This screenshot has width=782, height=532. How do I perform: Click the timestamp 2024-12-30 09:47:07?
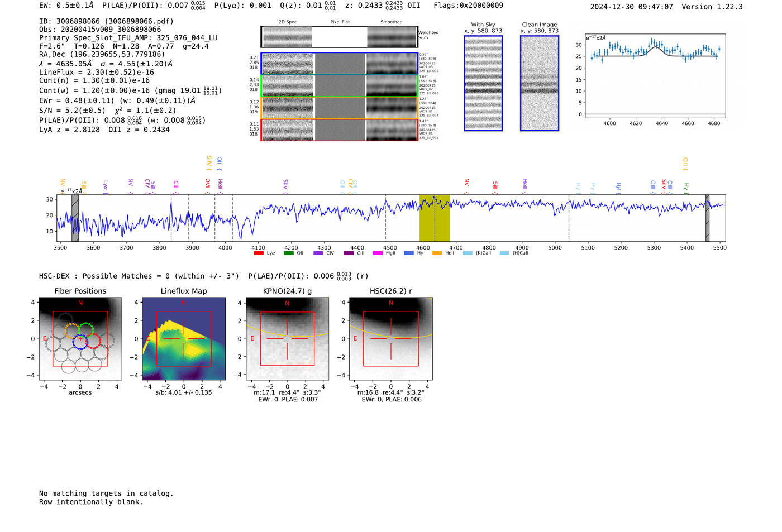point(632,7)
